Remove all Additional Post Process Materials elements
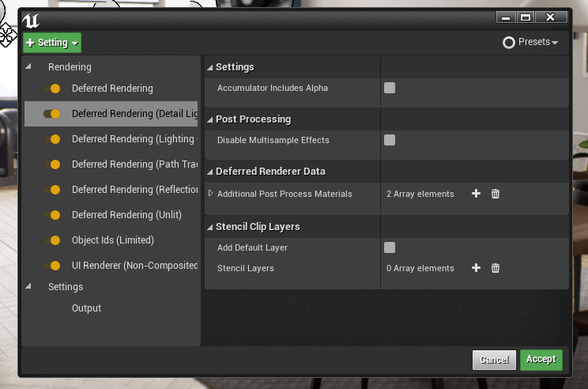The width and height of the screenshot is (588, 389). pyautogui.click(x=496, y=194)
